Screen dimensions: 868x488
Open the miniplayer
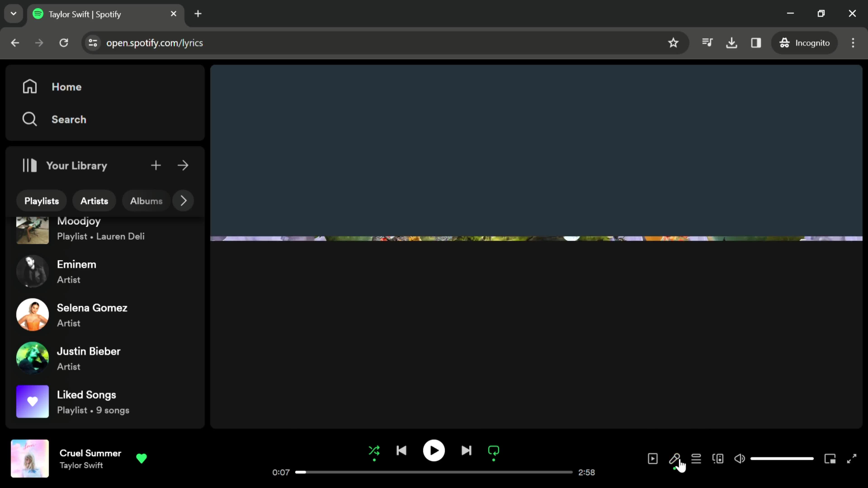pos(830,459)
